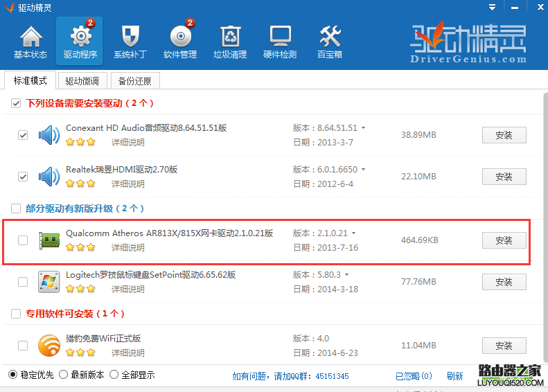
Task: Click the DriverGenius.com logo
Action: point(468,43)
